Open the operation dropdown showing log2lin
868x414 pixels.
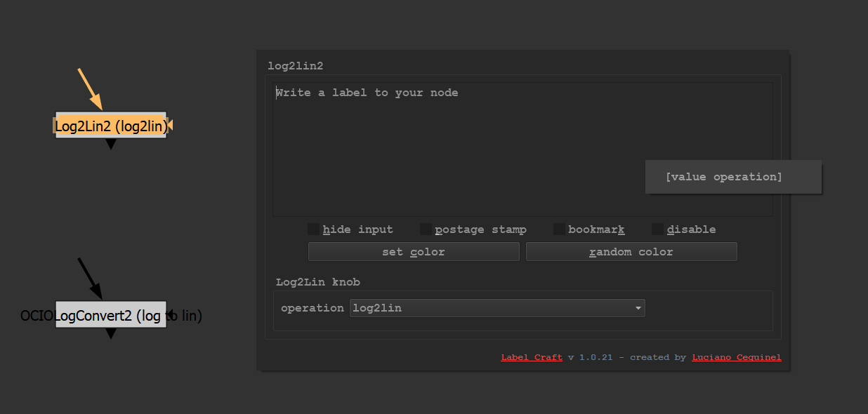pos(497,308)
